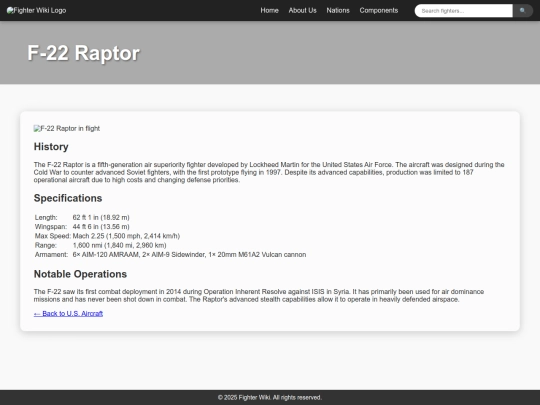Click the Length value 62 ft 1 in
Image resolution: width=540 pixels, height=405 pixels.
[x=101, y=217]
